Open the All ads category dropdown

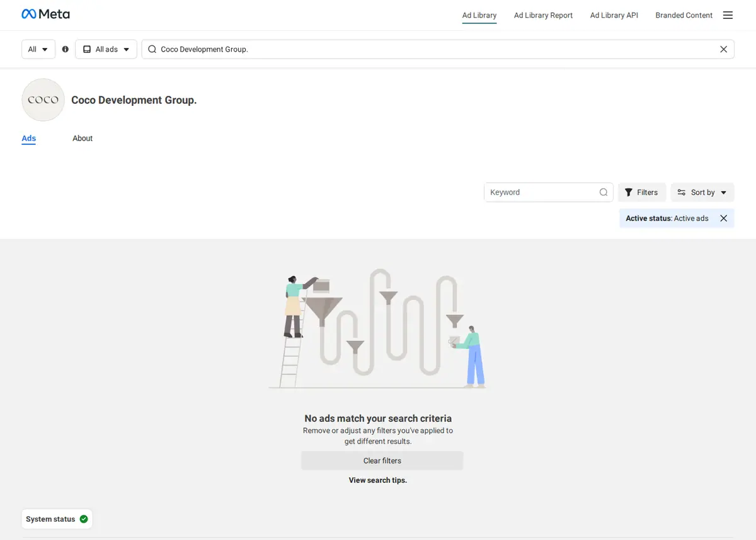[x=106, y=49]
